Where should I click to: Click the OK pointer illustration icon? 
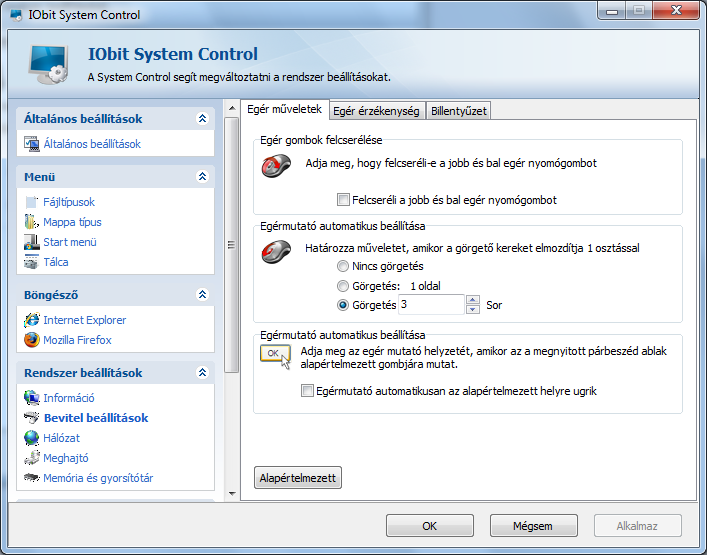pyautogui.click(x=276, y=357)
